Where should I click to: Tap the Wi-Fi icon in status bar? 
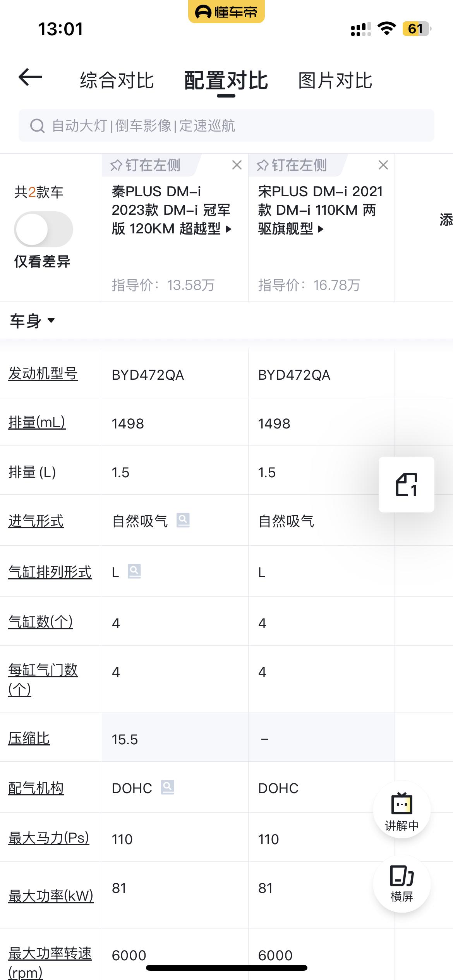coord(386,29)
